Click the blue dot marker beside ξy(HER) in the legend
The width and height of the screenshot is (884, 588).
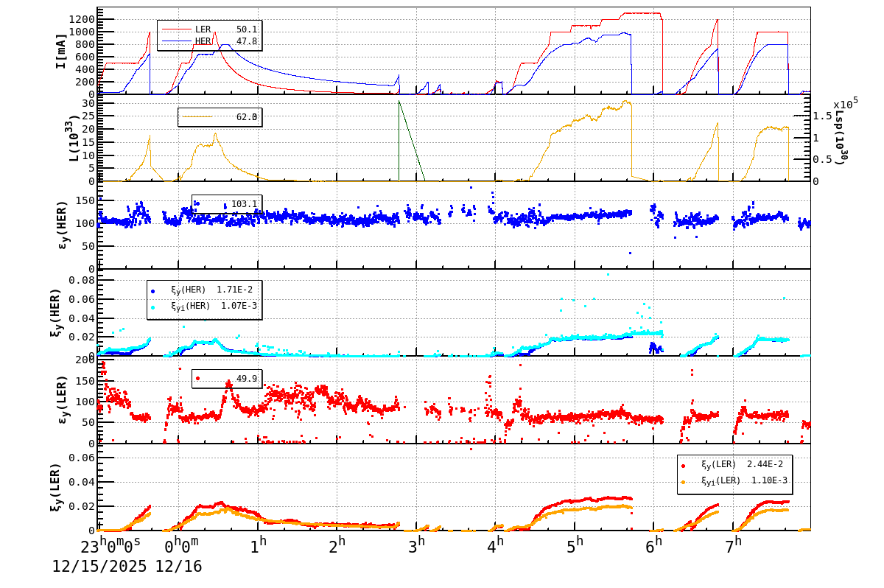point(152,291)
